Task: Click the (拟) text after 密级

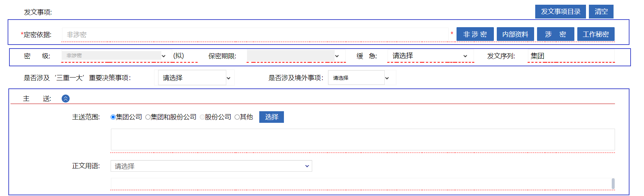Action: point(178,56)
